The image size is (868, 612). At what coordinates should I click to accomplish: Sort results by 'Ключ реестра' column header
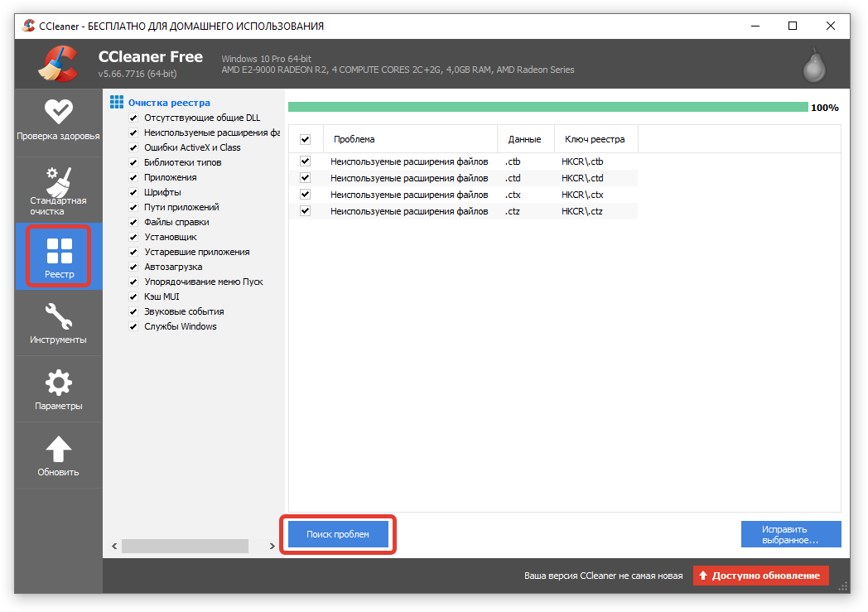[596, 139]
